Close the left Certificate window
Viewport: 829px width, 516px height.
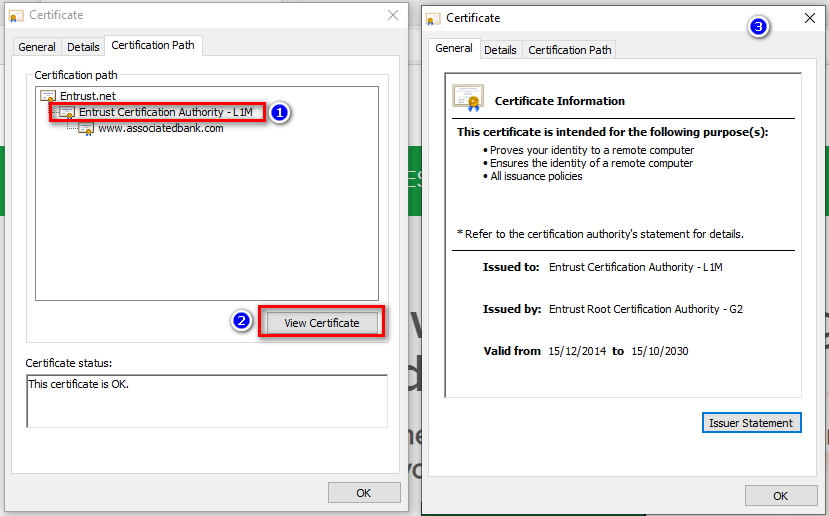coord(393,15)
